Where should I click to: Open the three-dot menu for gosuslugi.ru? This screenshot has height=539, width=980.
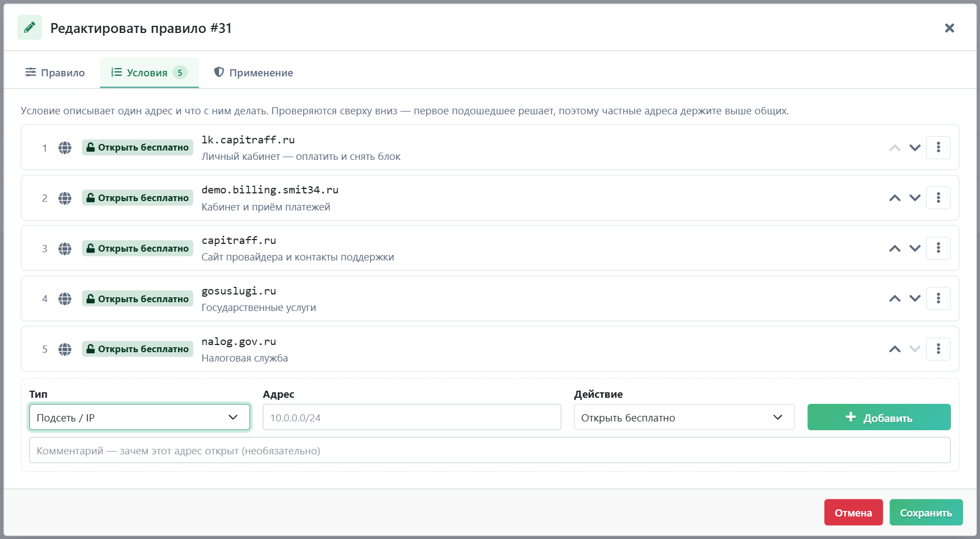pyautogui.click(x=938, y=298)
